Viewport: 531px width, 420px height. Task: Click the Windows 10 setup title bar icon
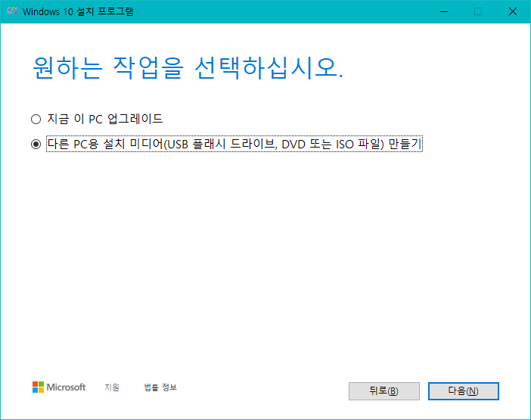click(13, 11)
